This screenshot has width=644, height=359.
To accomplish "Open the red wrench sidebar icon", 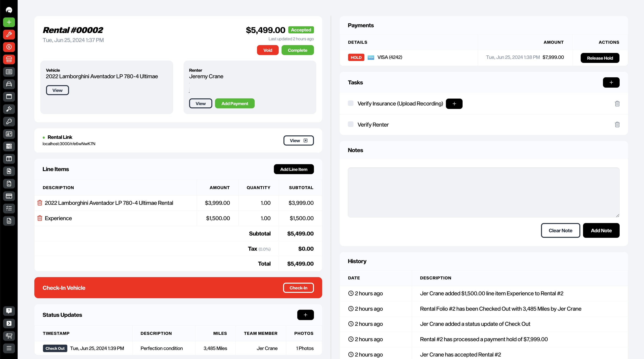I will pyautogui.click(x=9, y=35).
